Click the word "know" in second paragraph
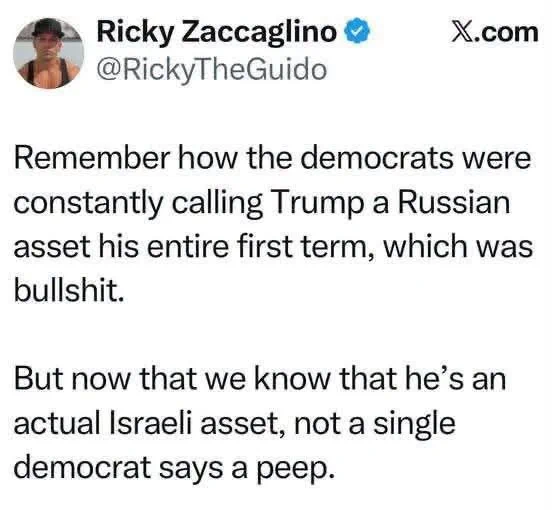 293,378
